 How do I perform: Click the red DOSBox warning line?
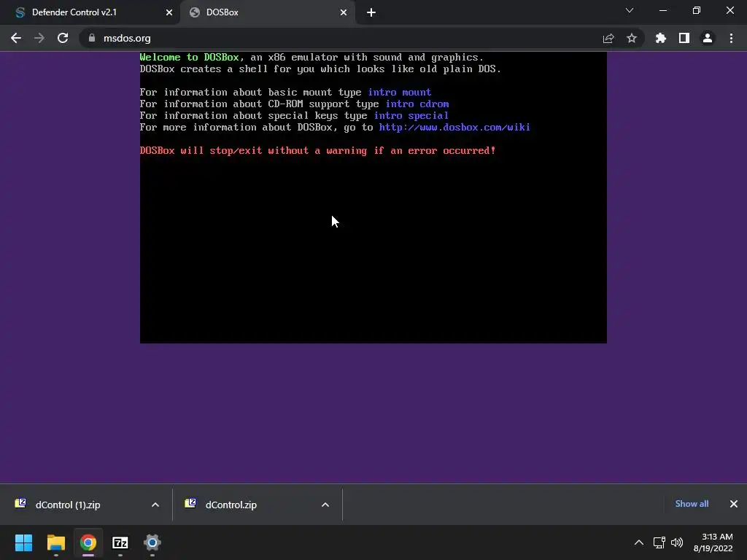point(318,150)
